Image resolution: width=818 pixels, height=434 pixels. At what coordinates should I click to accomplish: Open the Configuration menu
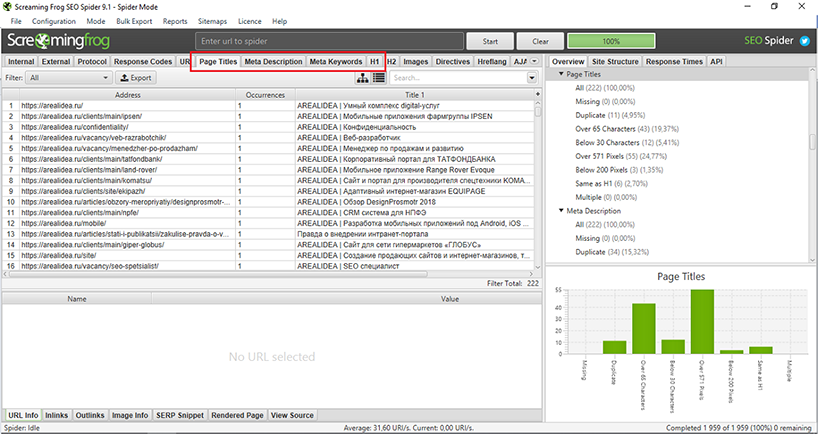54,21
